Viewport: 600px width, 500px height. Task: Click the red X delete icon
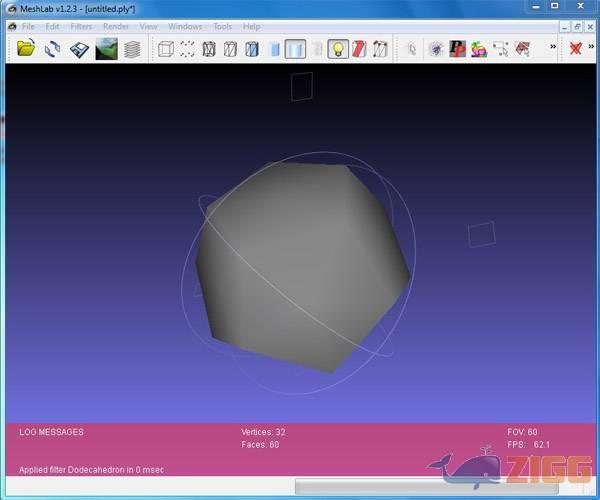point(575,48)
